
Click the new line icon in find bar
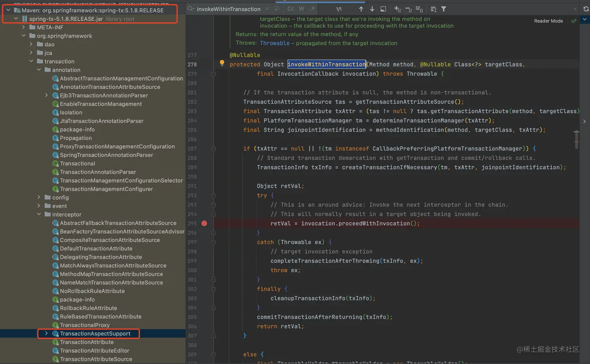point(277,9)
